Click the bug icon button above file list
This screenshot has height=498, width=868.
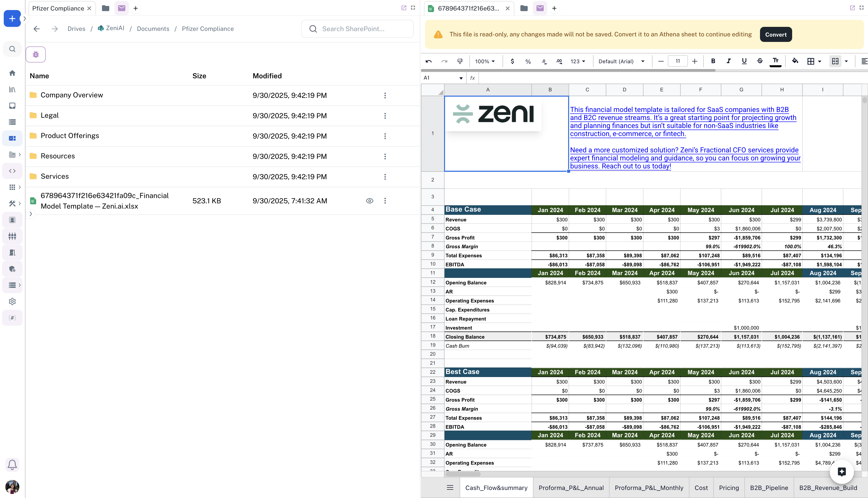tap(36, 54)
